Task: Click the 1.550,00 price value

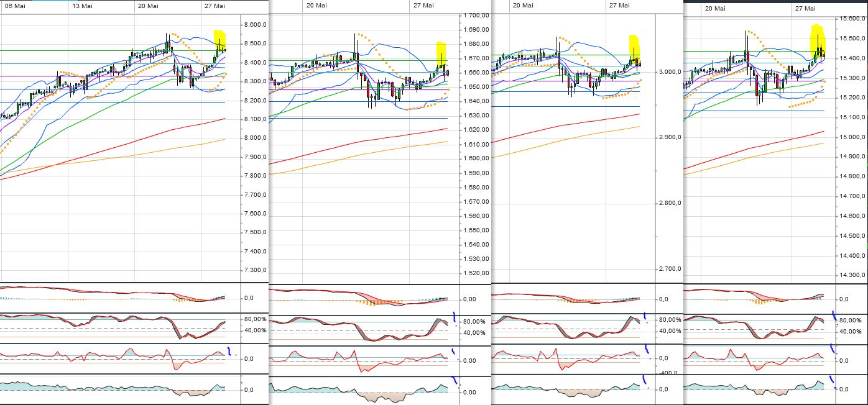Action: [x=476, y=230]
